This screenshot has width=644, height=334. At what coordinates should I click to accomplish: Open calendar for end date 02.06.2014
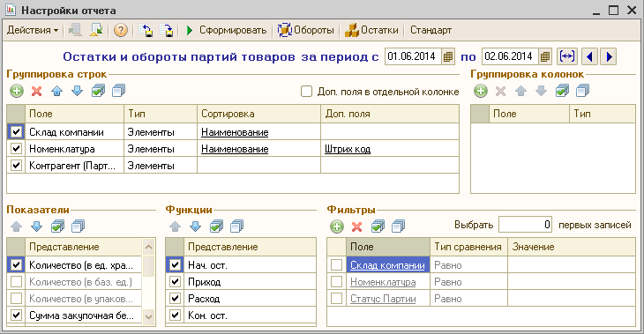click(544, 56)
